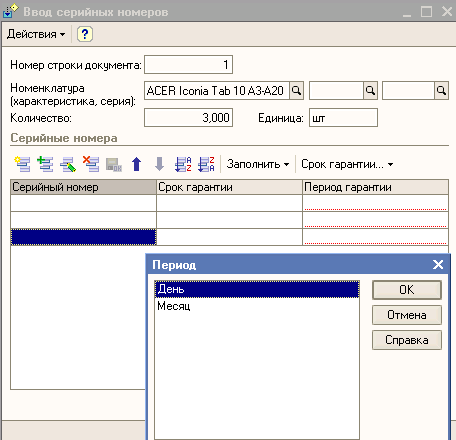Click the Единица field showing шт
456x440 pixels.
(343, 118)
